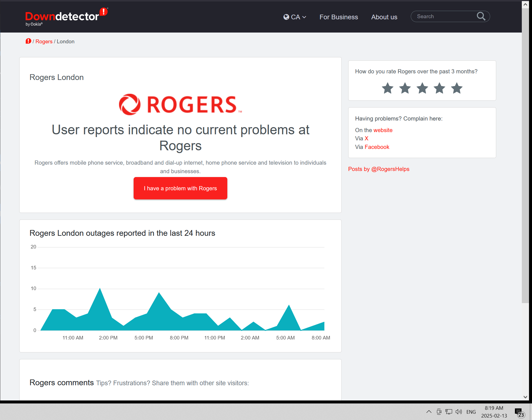Rate Rogers with the third star
Screen dimensions: 532x420
pos(422,88)
